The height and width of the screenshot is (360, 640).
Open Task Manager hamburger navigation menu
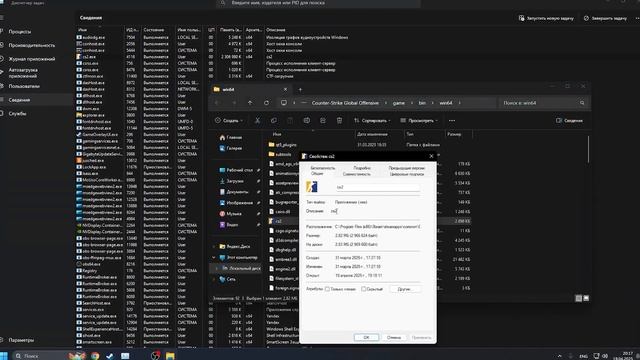[x=2, y=18]
